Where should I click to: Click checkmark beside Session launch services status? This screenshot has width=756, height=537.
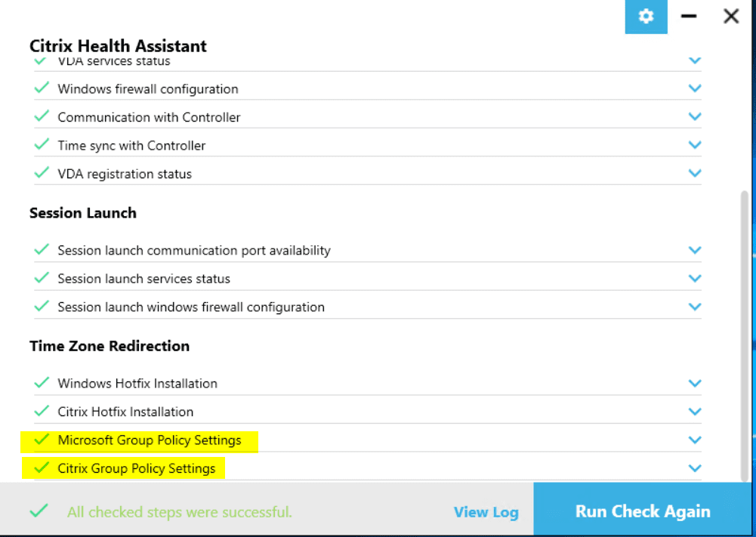click(x=42, y=279)
